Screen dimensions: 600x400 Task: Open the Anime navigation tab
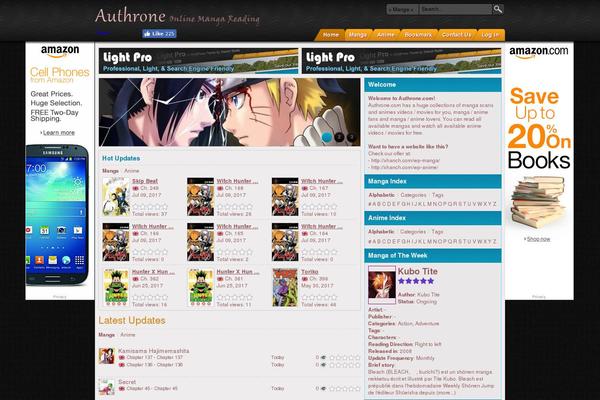coord(385,35)
